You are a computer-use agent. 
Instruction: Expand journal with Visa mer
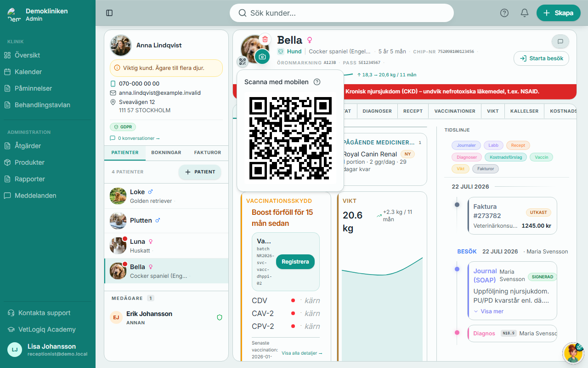pos(488,311)
